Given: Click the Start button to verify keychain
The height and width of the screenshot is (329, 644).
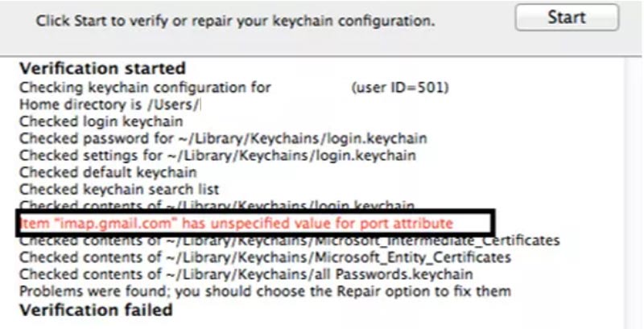Looking at the screenshot, I should (x=567, y=17).
